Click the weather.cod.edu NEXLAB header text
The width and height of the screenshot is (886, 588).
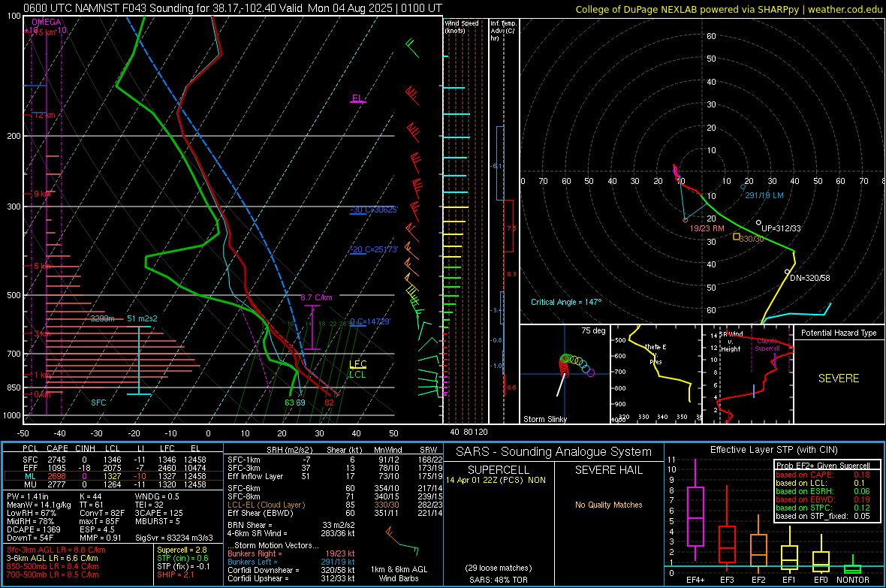(x=729, y=9)
